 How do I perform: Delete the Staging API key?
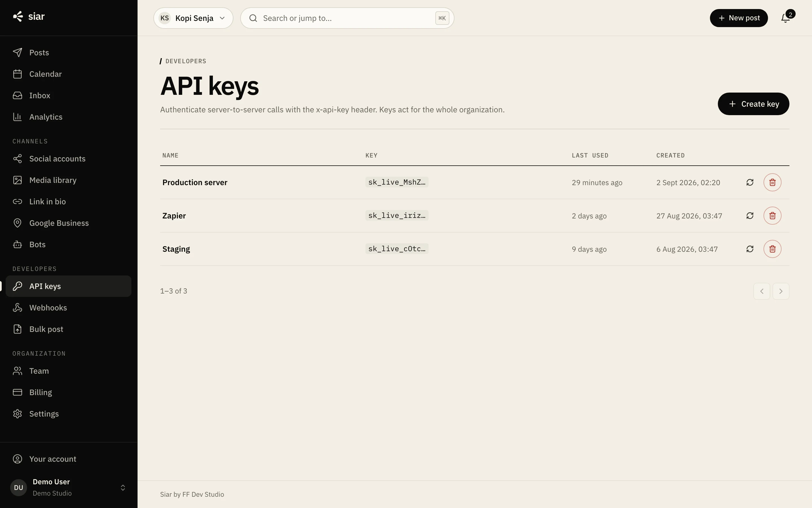tap(773, 249)
